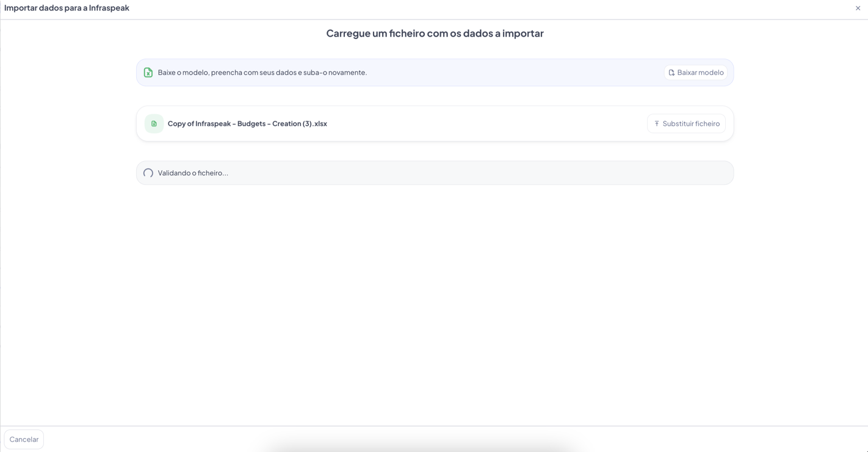Screen dimensions: 868x452
Task: Click the validation loading spinner
Action: click(x=148, y=173)
